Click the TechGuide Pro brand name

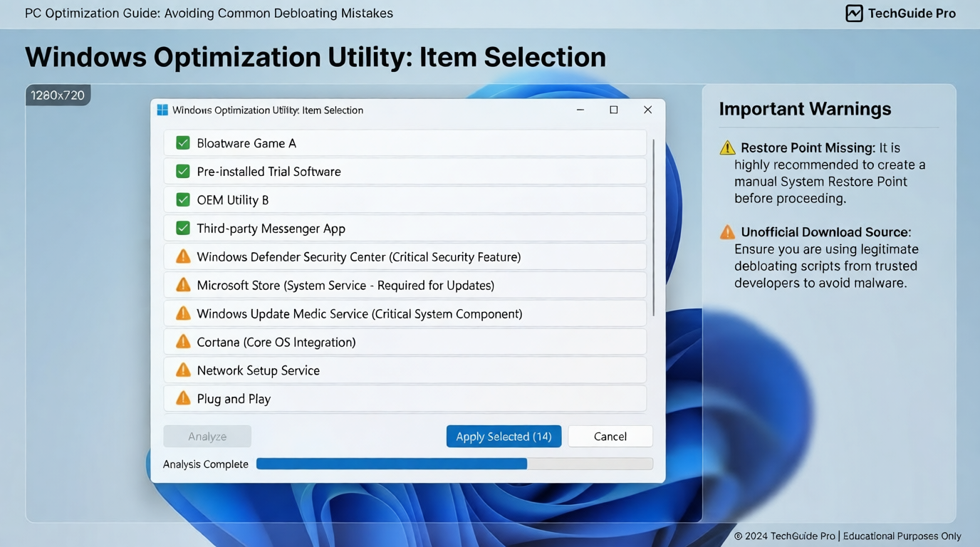(912, 14)
